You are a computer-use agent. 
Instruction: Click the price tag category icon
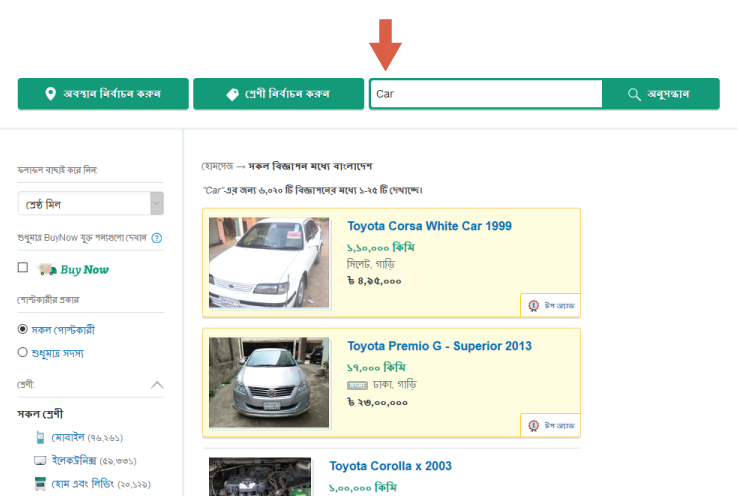[233, 94]
